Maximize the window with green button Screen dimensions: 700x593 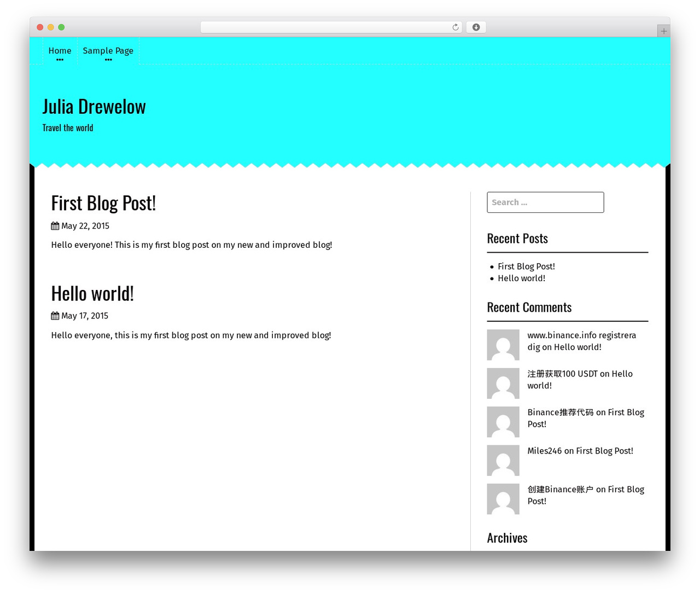[x=61, y=27]
